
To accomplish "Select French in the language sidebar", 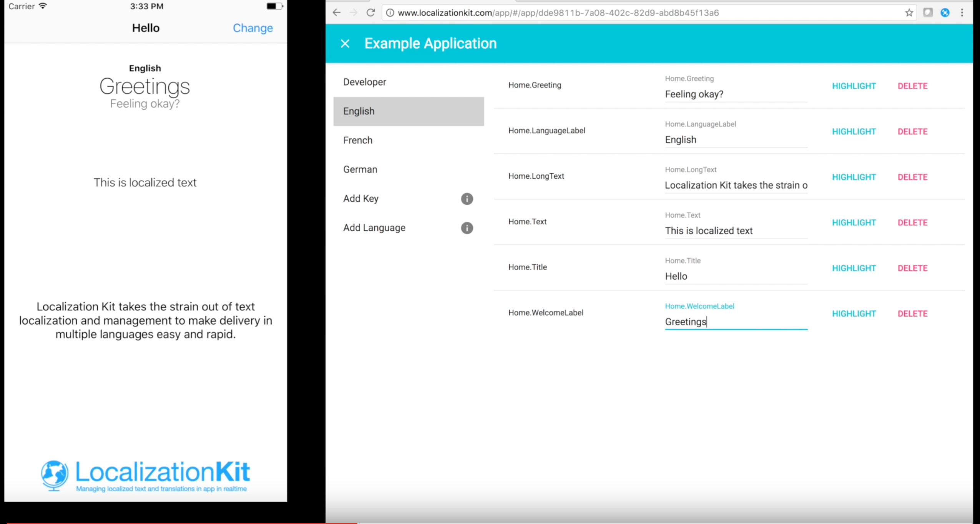I will pos(358,140).
